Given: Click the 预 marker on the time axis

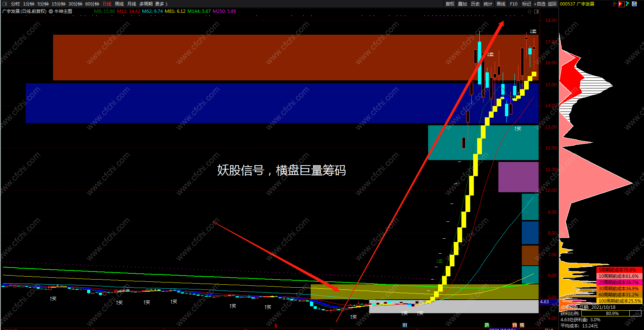Looking at the screenshot, I should click(515, 325).
